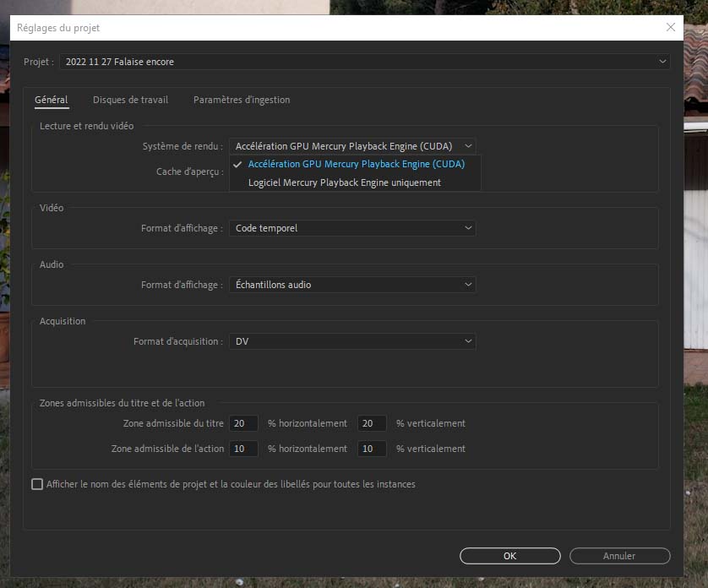708x588 pixels.
Task: Click action safe zone vertical percentage field
Action: [372, 449]
